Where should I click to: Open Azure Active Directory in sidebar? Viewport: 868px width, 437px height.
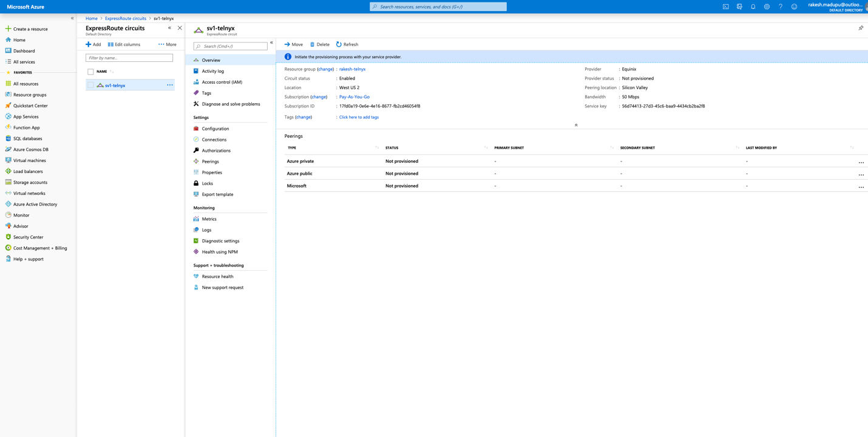coord(35,204)
